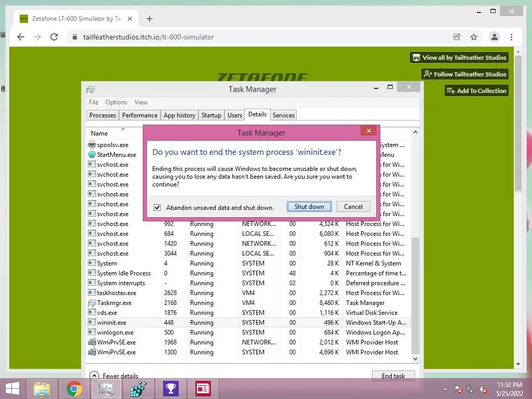This screenshot has width=532, height=399.
Task: Click the share page icon in address bar
Action: [457, 37]
